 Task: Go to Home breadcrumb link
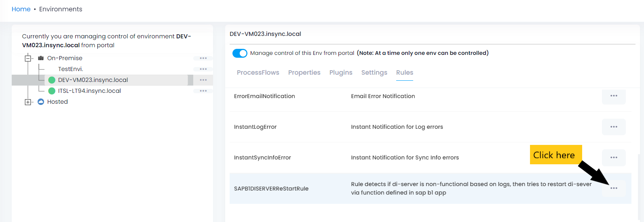21,9
